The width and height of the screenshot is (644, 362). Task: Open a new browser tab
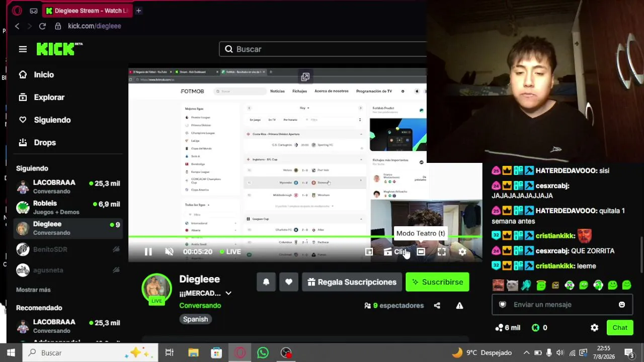click(138, 11)
